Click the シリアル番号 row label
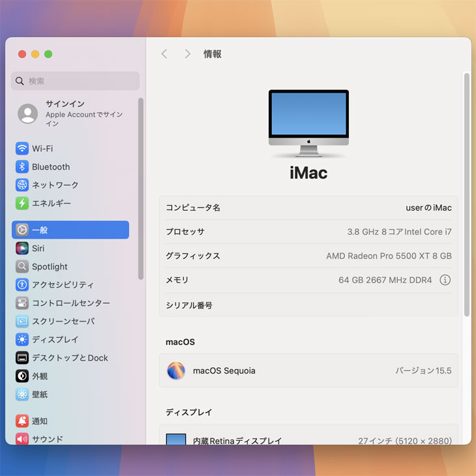476x476 pixels. click(x=189, y=305)
